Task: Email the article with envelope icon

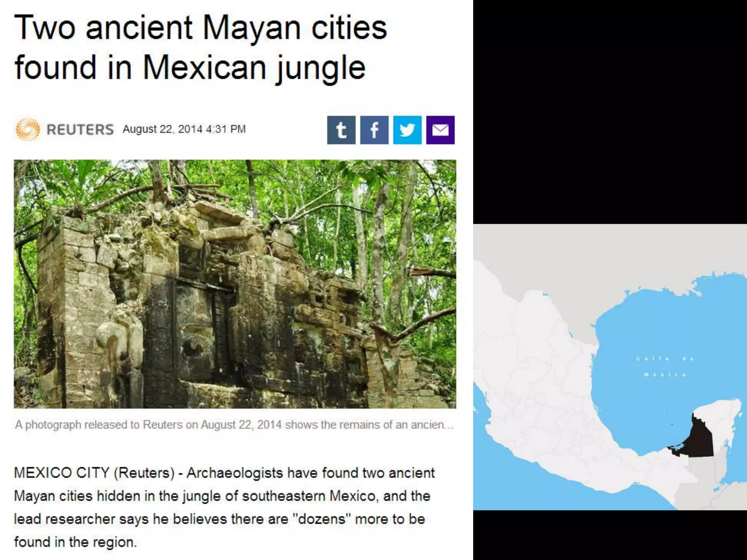Action: (x=441, y=130)
